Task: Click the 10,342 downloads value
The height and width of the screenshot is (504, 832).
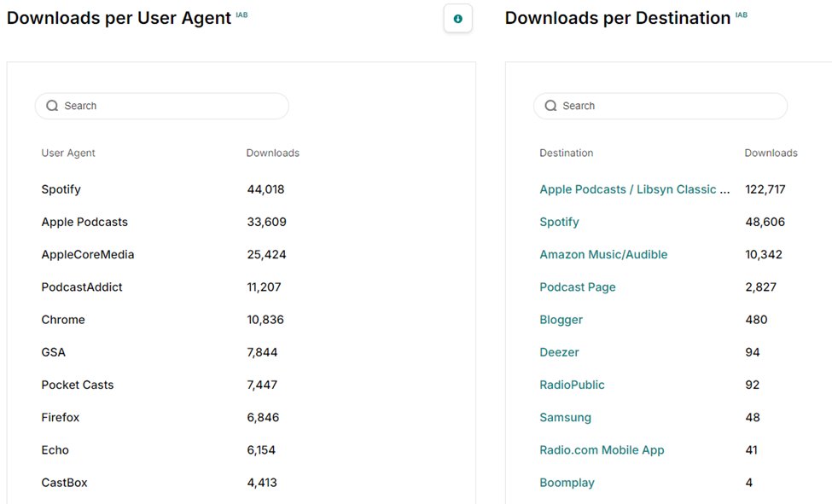Action: pyautogui.click(x=764, y=255)
